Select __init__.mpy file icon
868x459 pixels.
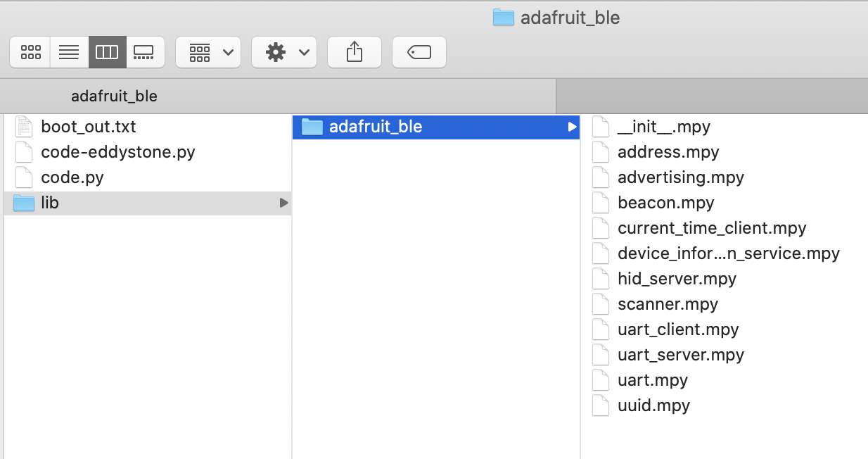[601, 127]
